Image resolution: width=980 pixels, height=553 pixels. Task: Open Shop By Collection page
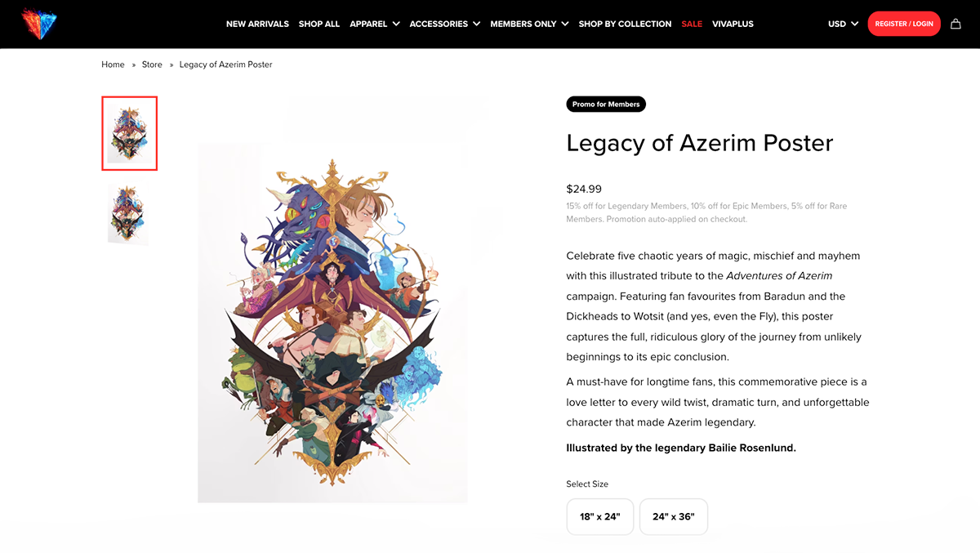pos(625,24)
